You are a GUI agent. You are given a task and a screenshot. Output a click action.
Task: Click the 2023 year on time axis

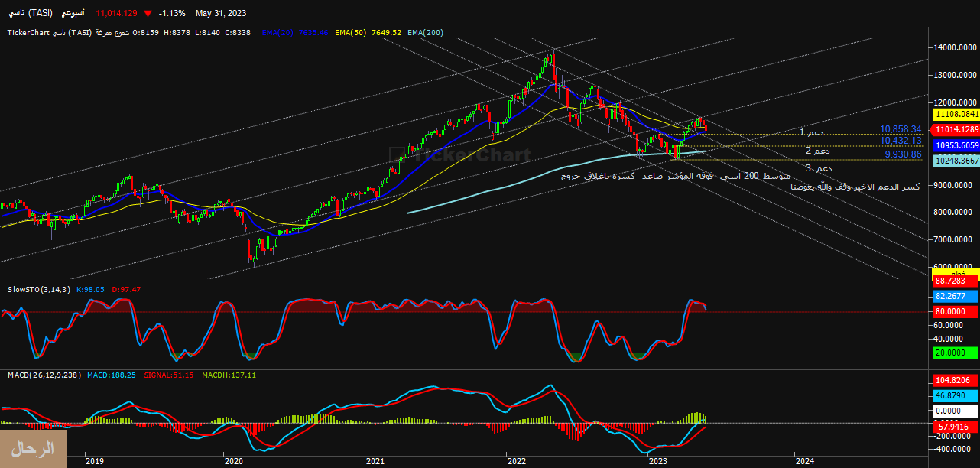pyautogui.click(x=657, y=461)
